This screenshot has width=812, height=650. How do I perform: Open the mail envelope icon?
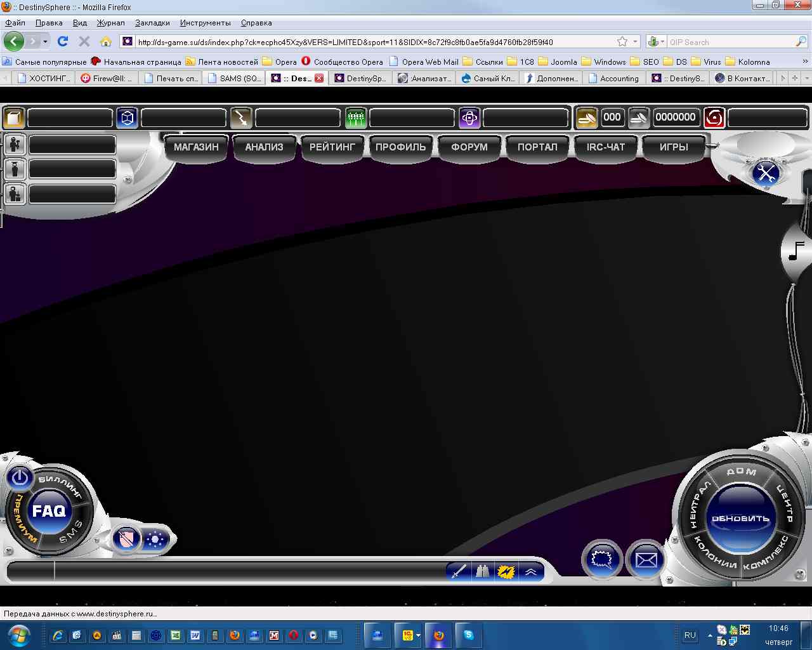[646, 560]
